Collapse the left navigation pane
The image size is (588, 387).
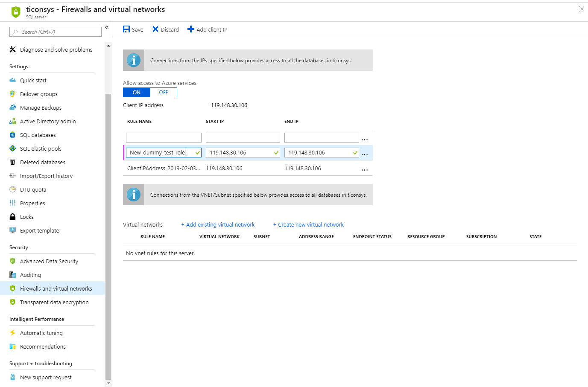point(107,27)
